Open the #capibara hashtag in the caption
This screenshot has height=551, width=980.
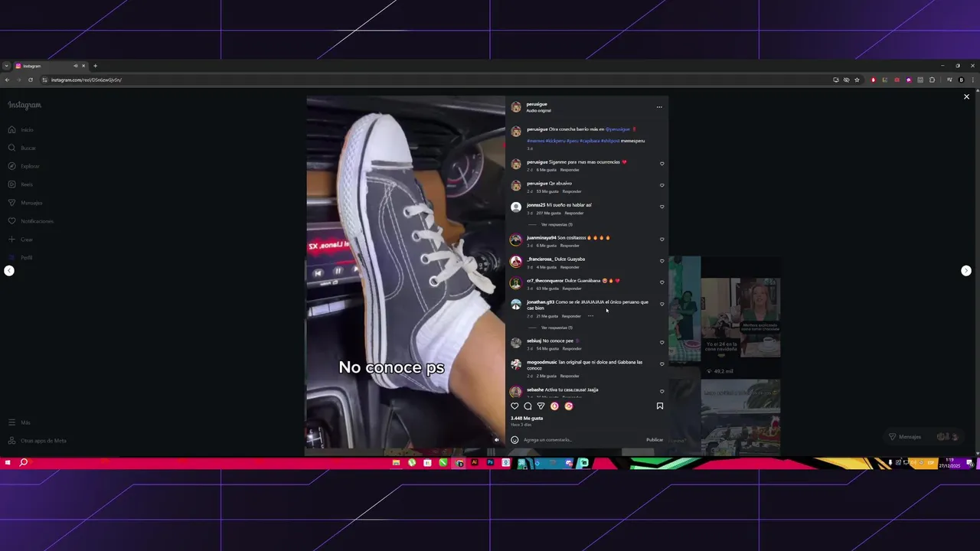tap(590, 141)
